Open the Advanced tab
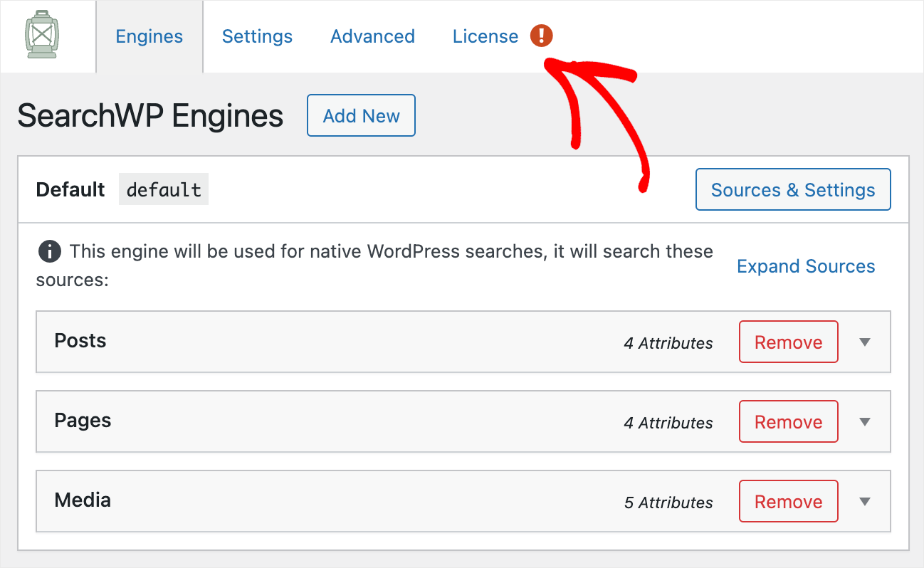The image size is (924, 568). pos(372,36)
